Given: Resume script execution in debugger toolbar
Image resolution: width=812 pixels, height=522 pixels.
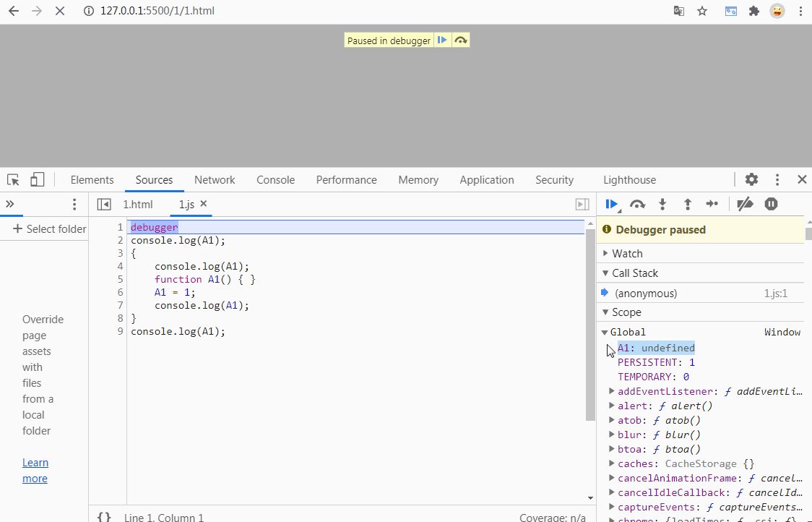Looking at the screenshot, I should pyautogui.click(x=612, y=204).
